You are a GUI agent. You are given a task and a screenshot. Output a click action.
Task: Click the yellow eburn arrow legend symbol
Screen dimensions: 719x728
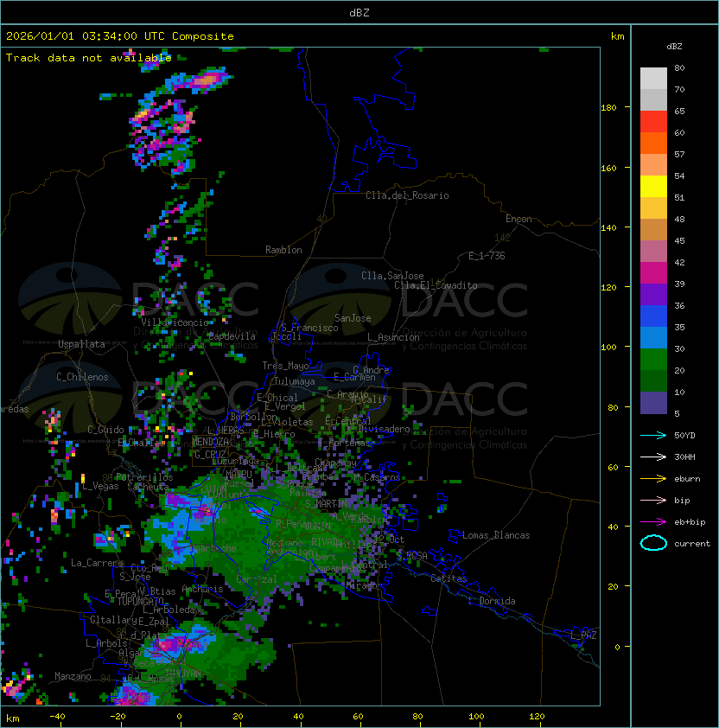653,479
